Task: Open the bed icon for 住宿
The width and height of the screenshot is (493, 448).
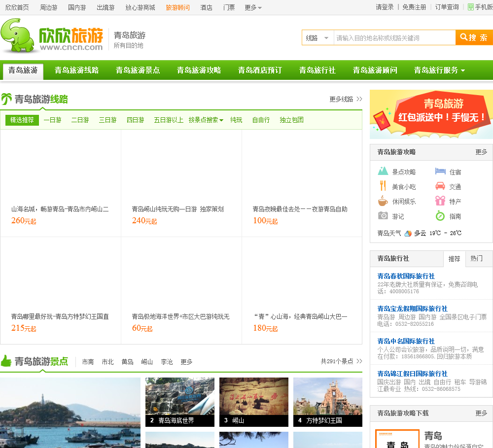Action: click(440, 172)
